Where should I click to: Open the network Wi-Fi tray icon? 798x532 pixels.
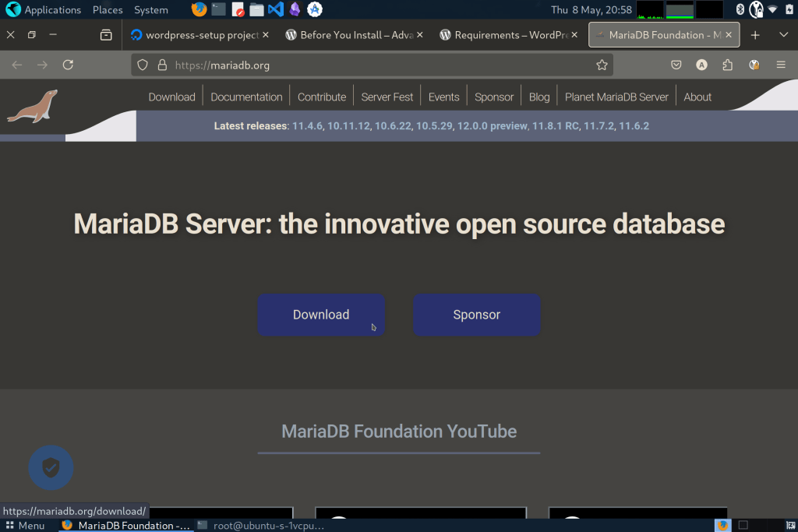[772, 9]
